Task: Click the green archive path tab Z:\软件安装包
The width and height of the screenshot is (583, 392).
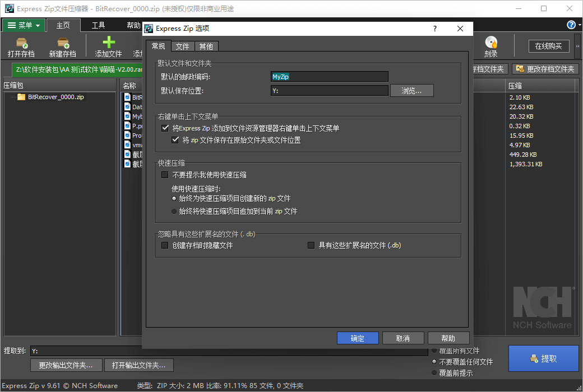Action: (x=78, y=69)
